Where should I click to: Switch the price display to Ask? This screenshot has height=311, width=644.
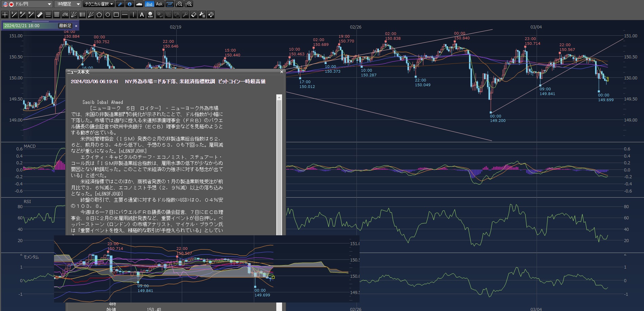click(x=159, y=4)
